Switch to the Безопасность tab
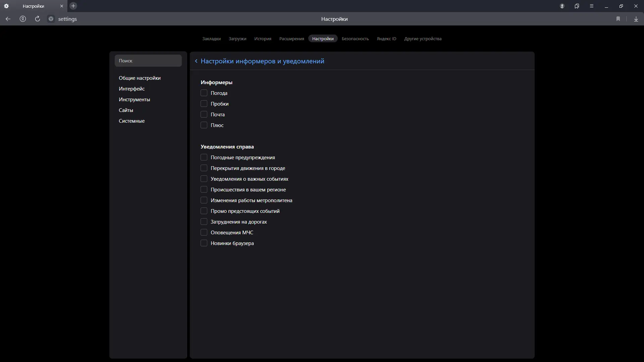Viewport: 644px width, 362px height. tap(355, 39)
